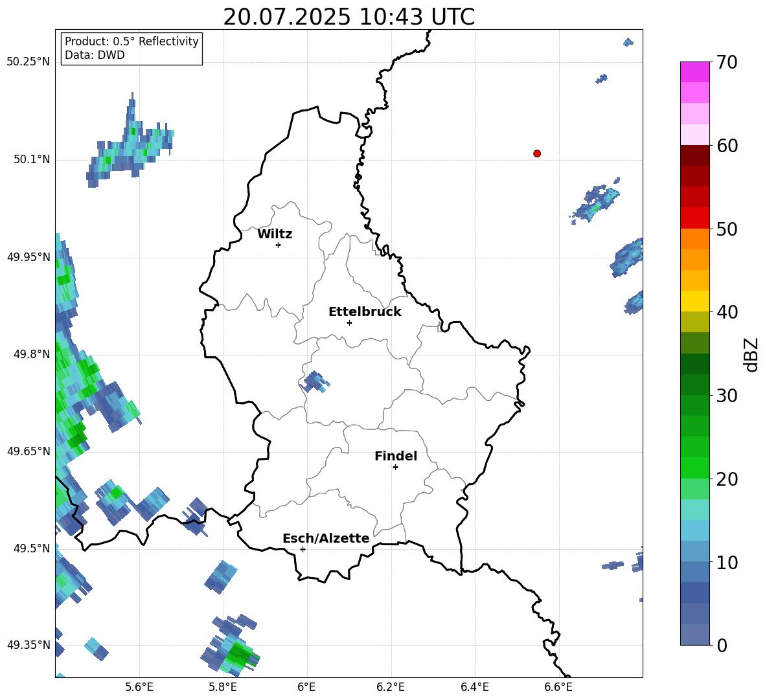Click the title 20.07.2025 10:43 UTC
Viewport: 767px width, 700px height.
[x=349, y=17]
